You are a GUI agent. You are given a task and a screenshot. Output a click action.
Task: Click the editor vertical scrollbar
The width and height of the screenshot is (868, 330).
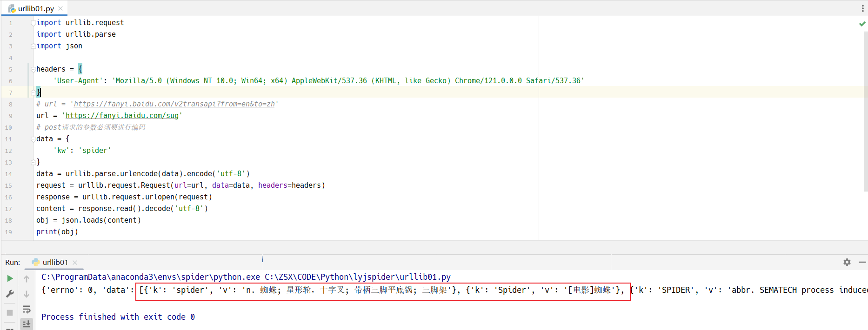[865, 112]
